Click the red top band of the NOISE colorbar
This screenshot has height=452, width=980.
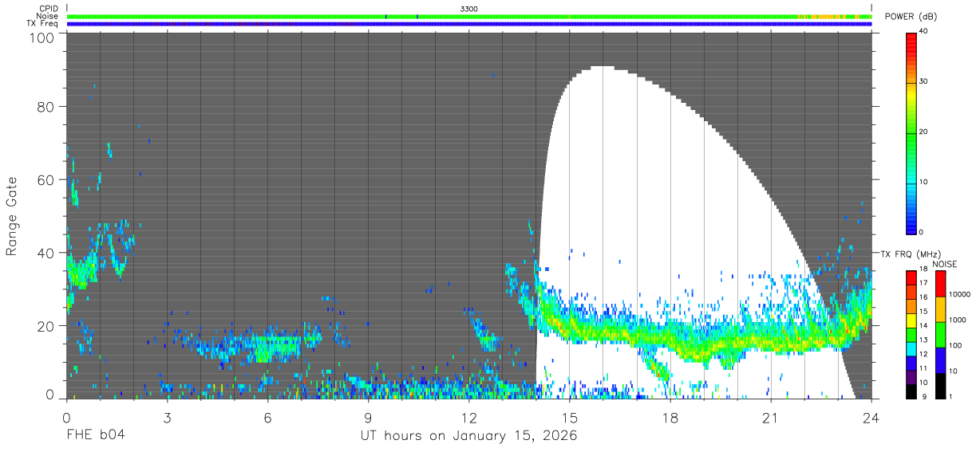click(x=940, y=284)
